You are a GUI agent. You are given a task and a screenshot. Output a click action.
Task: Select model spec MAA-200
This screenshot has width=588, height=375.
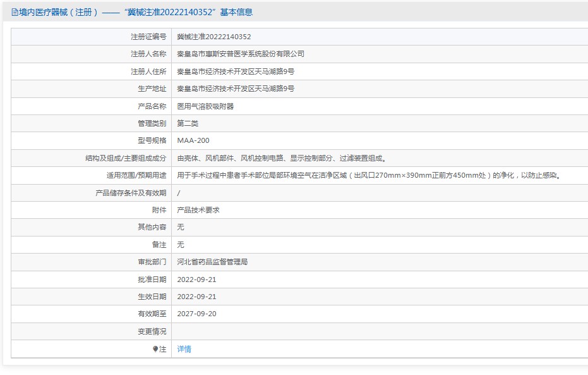[193, 141]
